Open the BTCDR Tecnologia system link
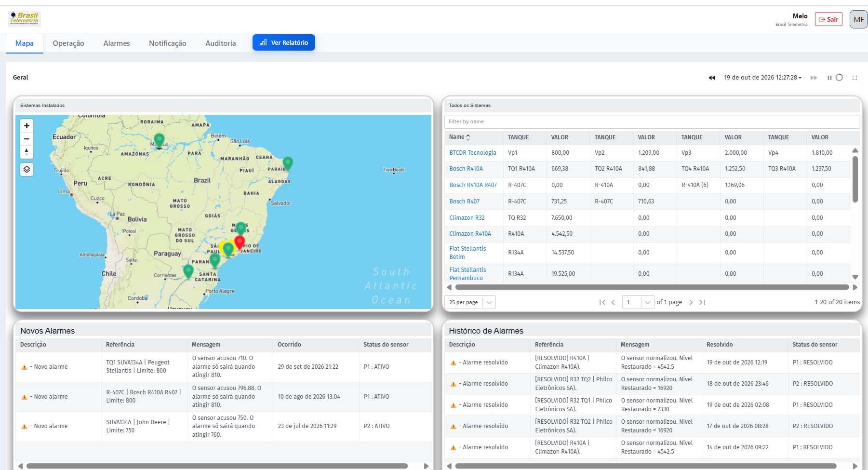The image size is (868, 470). [x=473, y=153]
